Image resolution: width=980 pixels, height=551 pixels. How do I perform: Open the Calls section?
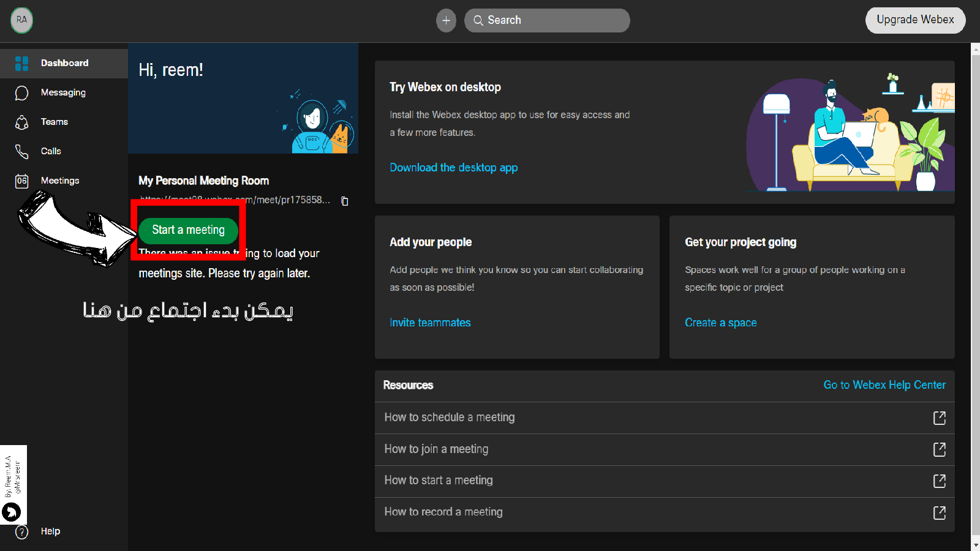coord(51,151)
